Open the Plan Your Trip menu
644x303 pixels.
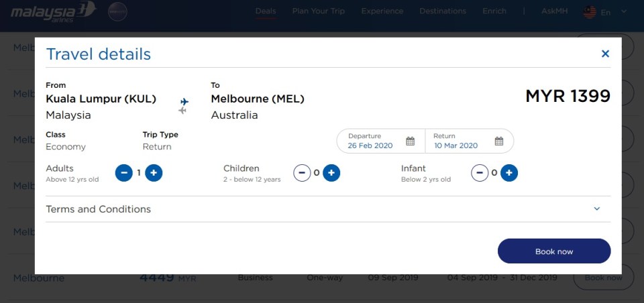319,11
